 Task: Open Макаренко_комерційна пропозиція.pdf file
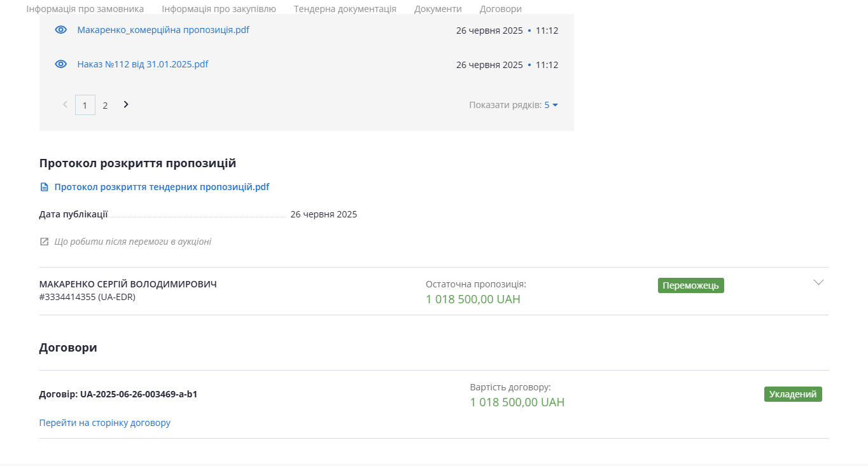163,30
